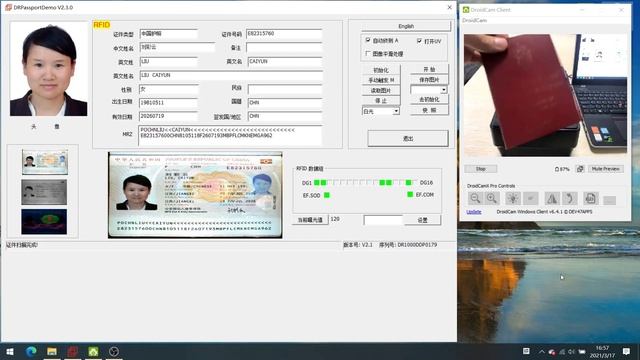Click the 当前曝光值 exposure button
This screenshot has height=360, width=640.
tap(310, 220)
